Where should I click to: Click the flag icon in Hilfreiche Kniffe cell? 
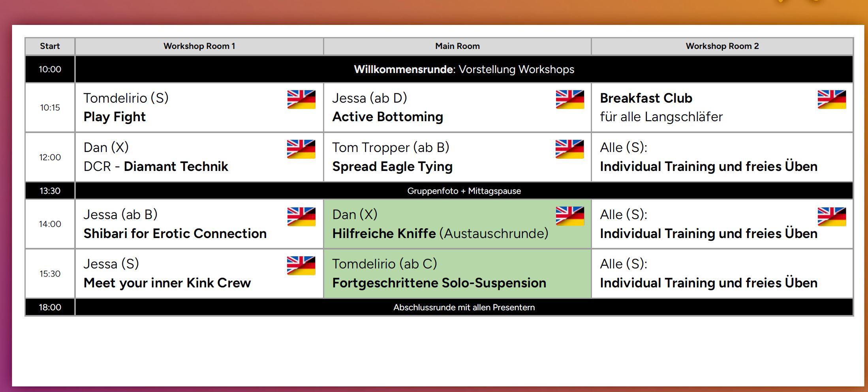[x=570, y=216]
